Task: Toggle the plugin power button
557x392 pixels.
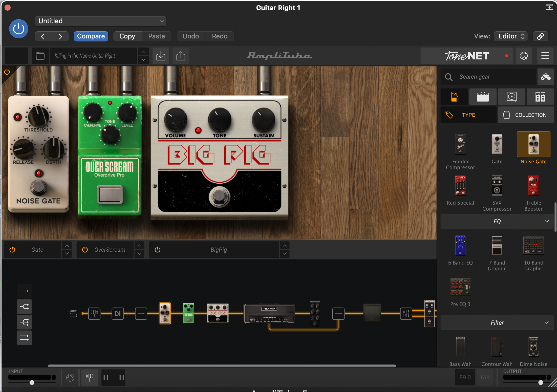Action: coord(18,29)
